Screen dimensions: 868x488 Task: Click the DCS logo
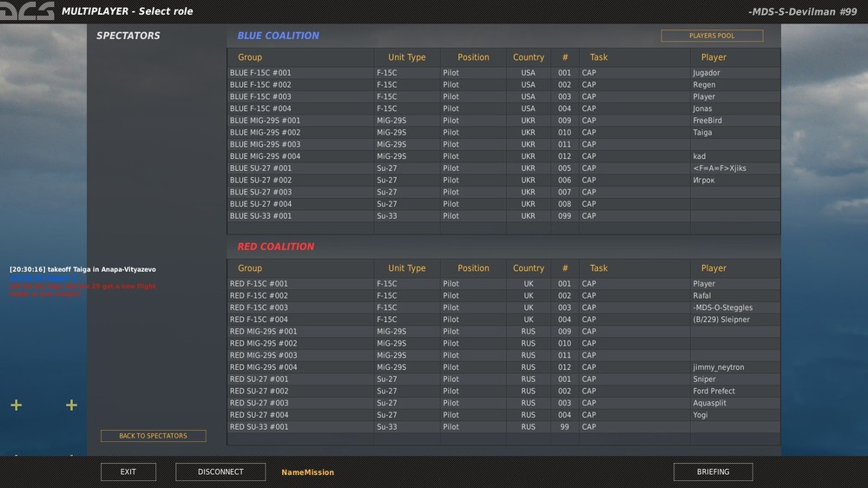click(27, 11)
